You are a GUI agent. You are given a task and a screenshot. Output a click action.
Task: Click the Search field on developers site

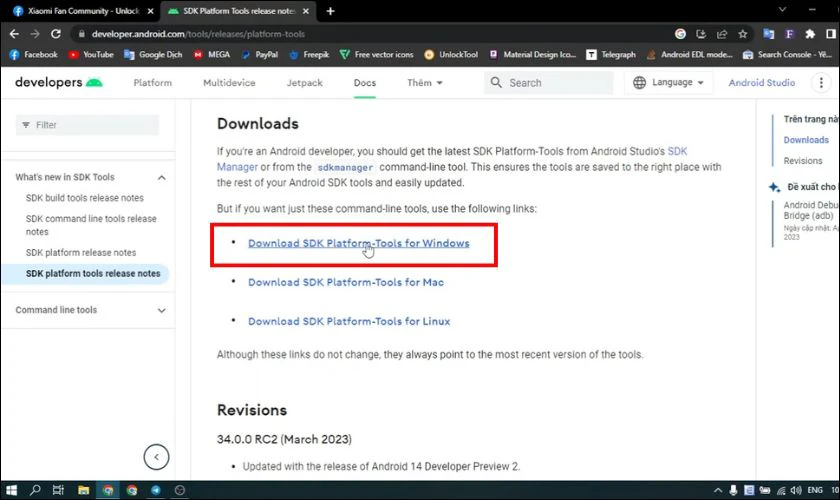click(x=549, y=83)
